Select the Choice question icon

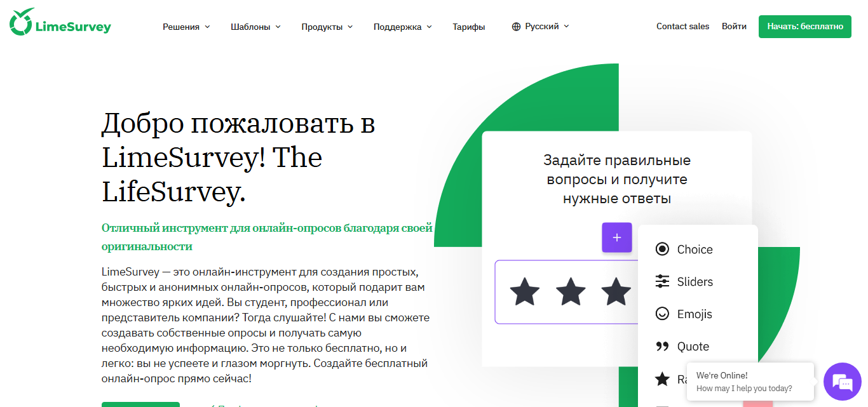tap(662, 250)
